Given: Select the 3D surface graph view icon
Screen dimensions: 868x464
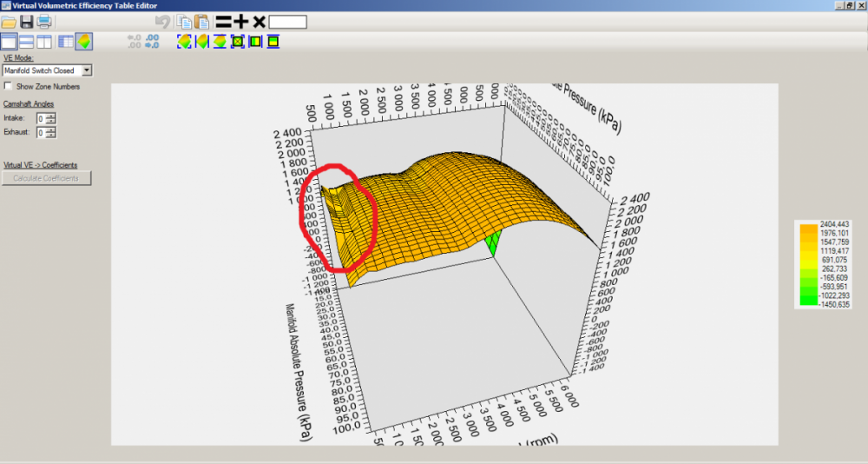Looking at the screenshot, I should click(x=84, y=41).
